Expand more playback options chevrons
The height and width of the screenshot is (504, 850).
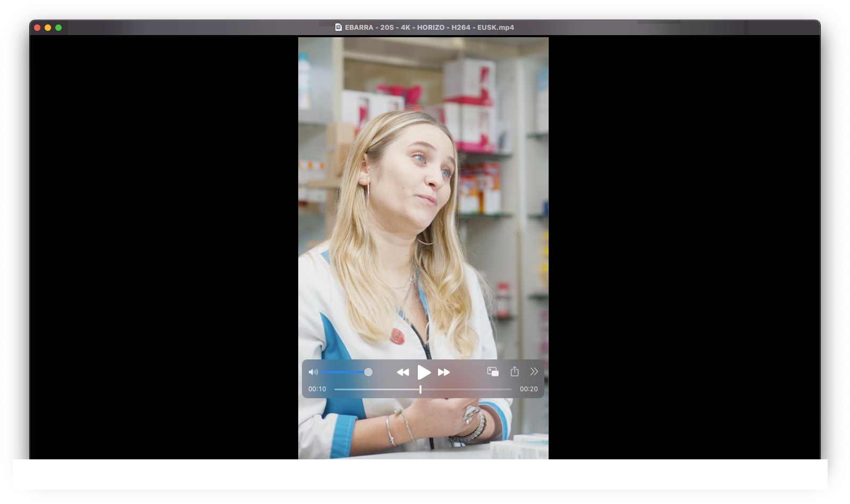(534, 372)
